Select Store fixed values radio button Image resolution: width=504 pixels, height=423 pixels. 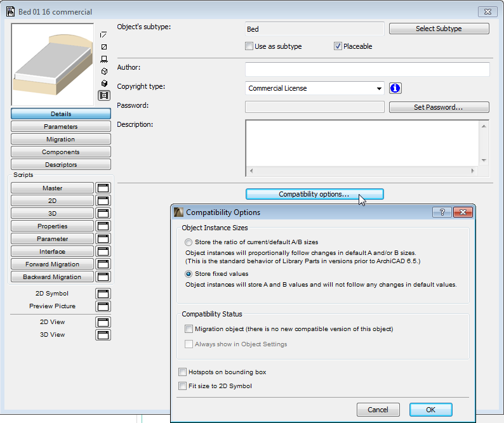point(189,274)
